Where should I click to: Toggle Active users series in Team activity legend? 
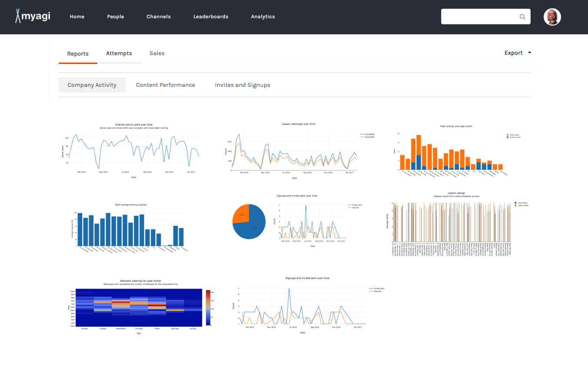pyautogui.click(x=514, y=135)
